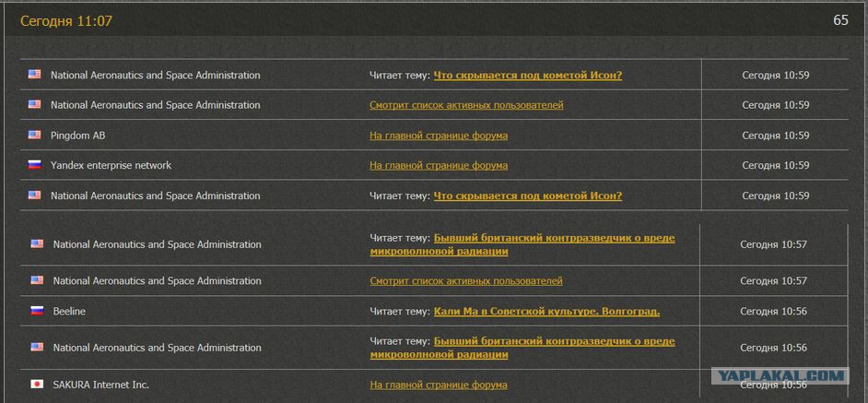Open the 'Кали Ма в Советской культуре. Волгоград.' topic
Viewport: 868px width, 403px height.
point(547,312)
